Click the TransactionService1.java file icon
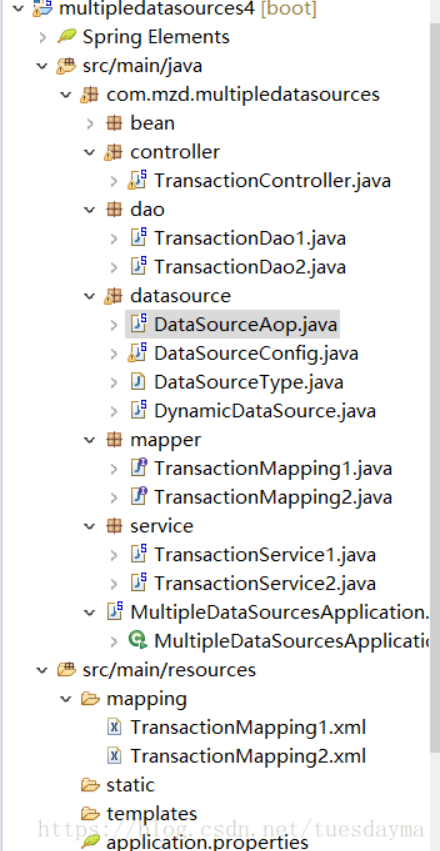Screen dimensions: 440x851 pyautogui.click(x=139, y=554)
